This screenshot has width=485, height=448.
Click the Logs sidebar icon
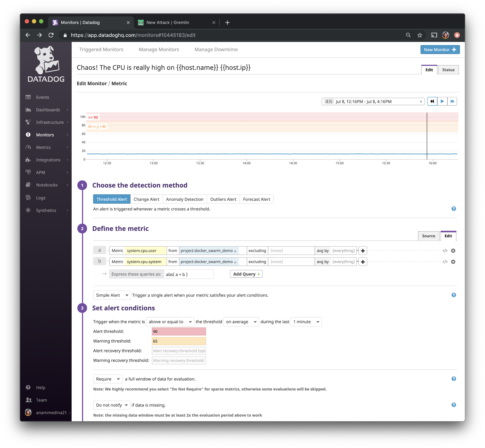click(28, 198)
